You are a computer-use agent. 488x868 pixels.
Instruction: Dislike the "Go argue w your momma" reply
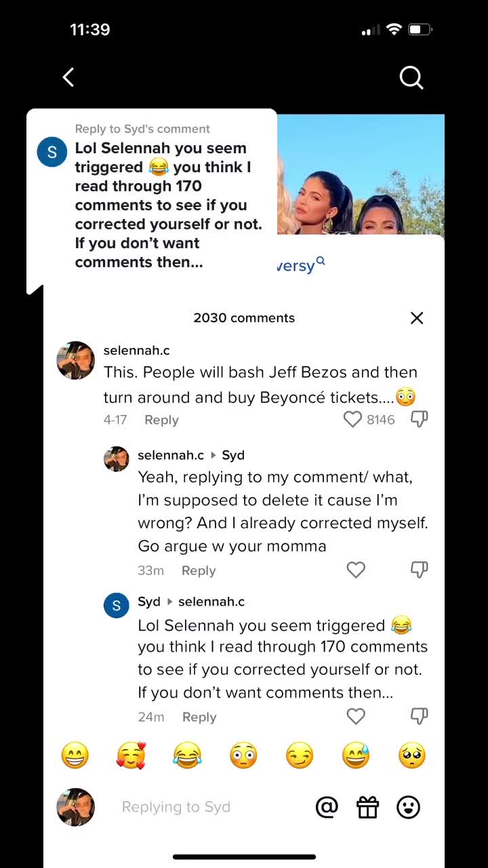420,570
